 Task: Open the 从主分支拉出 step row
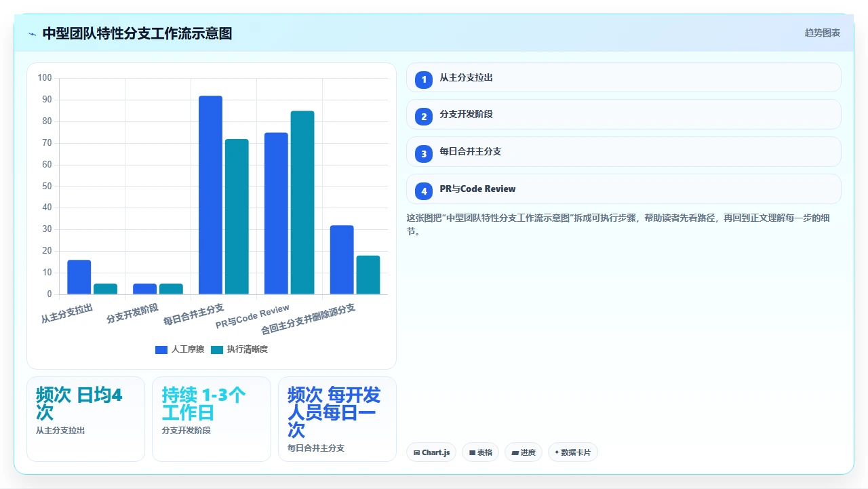coord(623,77)
